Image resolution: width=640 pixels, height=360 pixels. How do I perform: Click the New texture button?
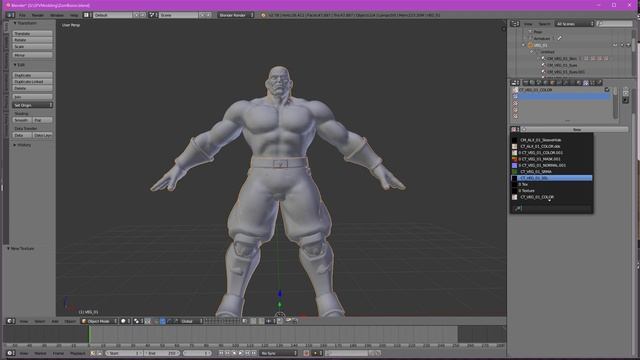tap(575, 129)
